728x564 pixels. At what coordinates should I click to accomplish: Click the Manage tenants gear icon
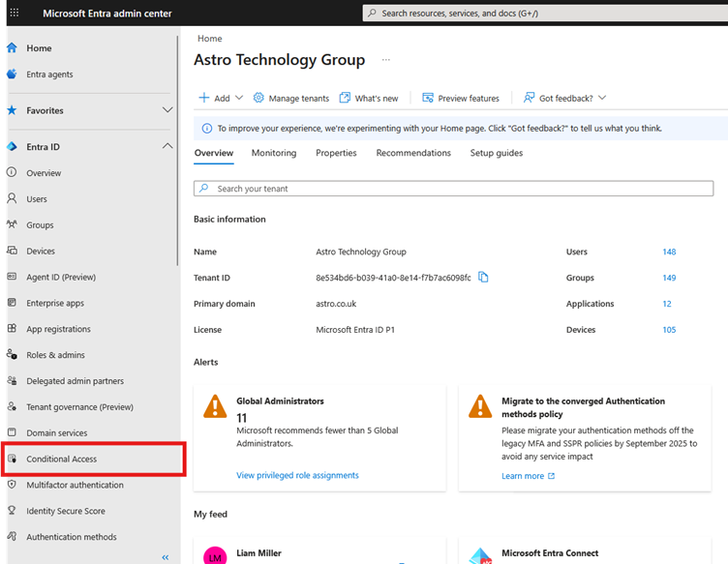(258, 98)
